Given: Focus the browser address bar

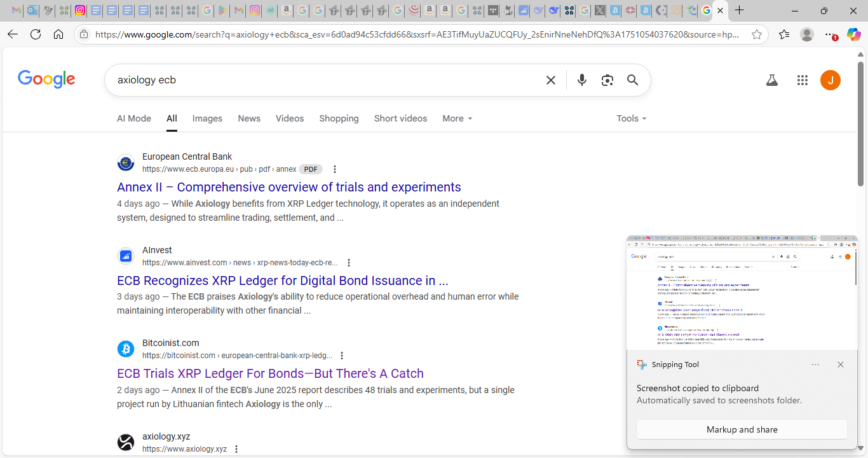Looking at the screenshot, I should (x=418, y=34).
